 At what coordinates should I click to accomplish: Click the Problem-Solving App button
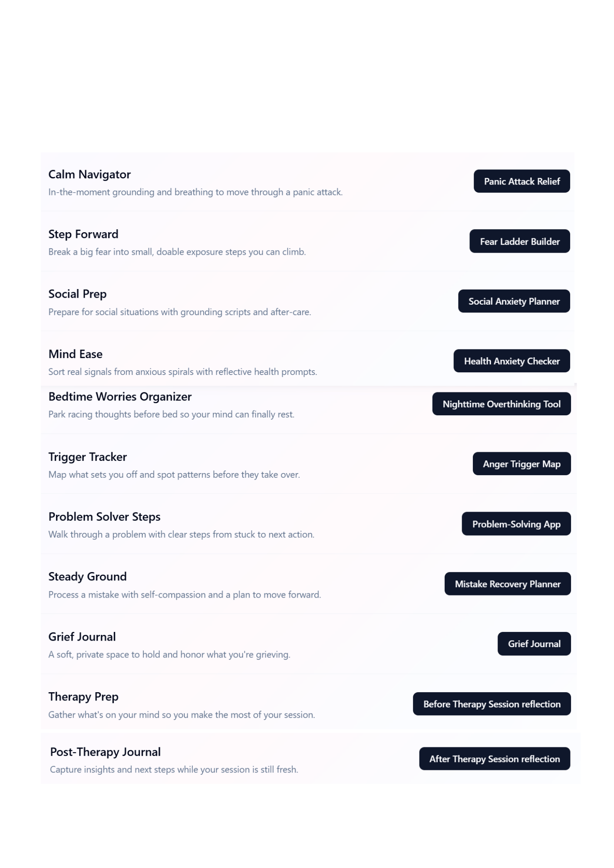pos(516,524)
